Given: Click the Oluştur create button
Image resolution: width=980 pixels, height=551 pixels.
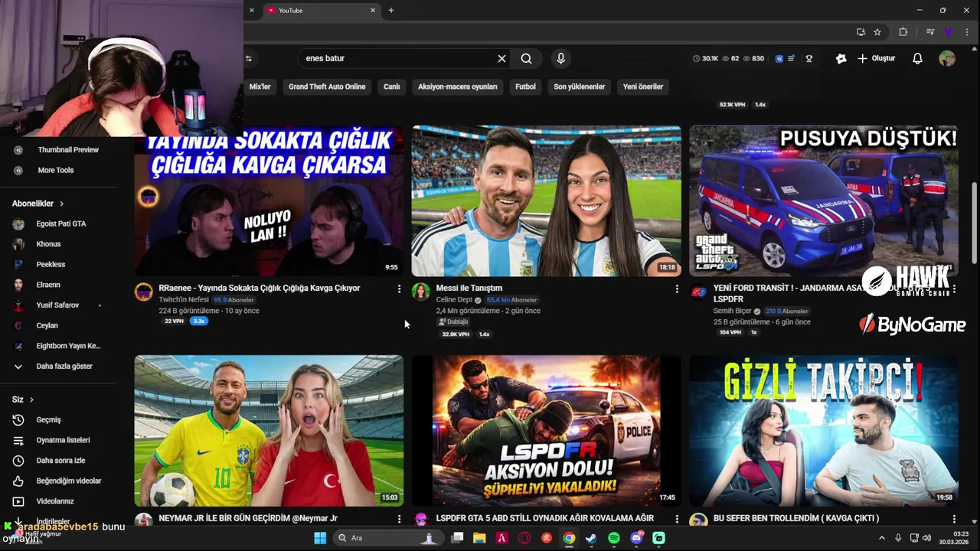Looking at the screenshot, I should pyautogui.click(x=876, y=58).
